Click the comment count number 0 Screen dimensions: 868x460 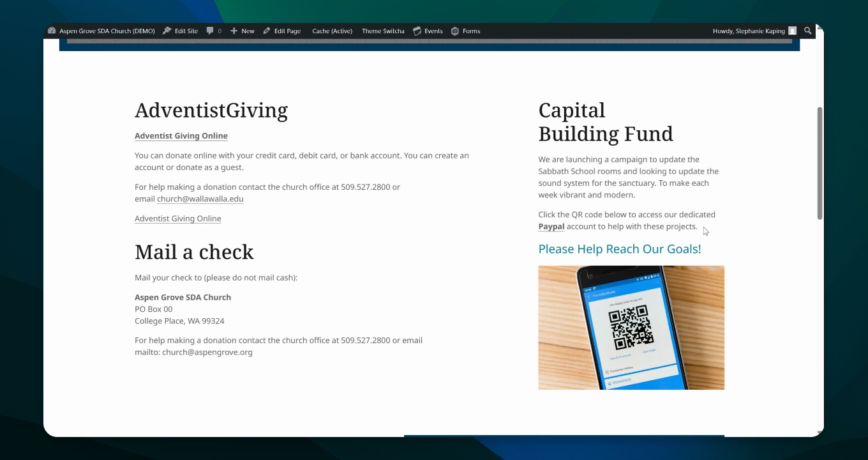220,31
